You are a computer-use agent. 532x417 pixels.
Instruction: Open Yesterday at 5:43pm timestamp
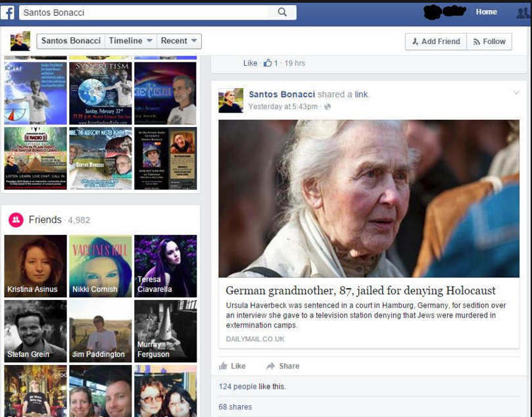[x=283, y=107]
